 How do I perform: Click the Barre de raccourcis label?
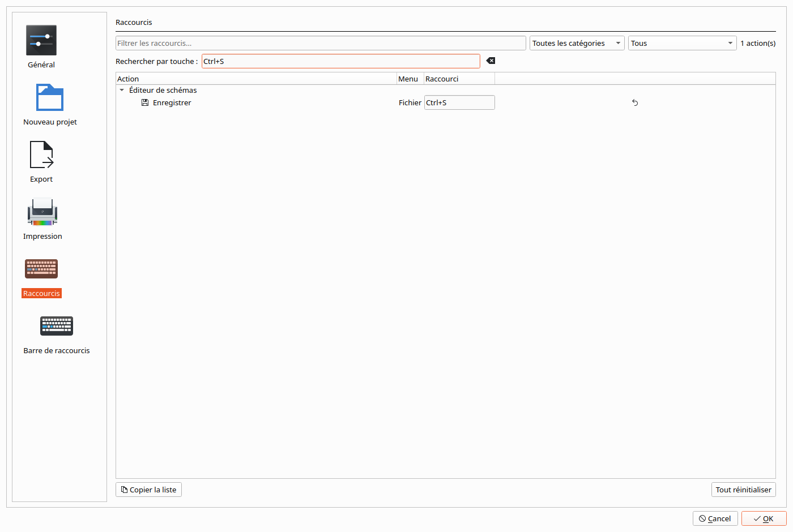coord(57,350)
